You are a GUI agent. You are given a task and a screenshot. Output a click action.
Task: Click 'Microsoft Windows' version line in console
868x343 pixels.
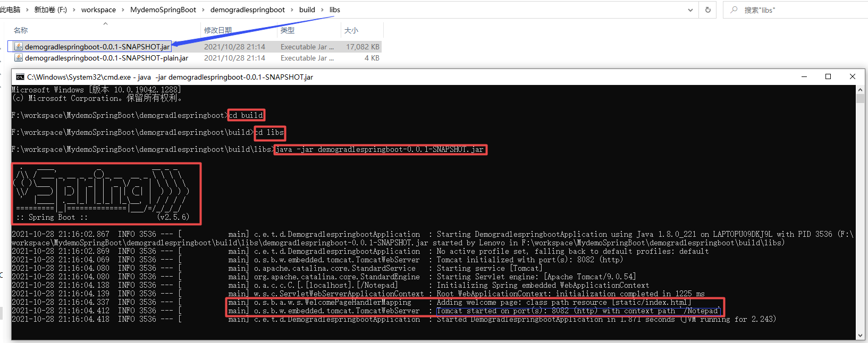(96, 90)
